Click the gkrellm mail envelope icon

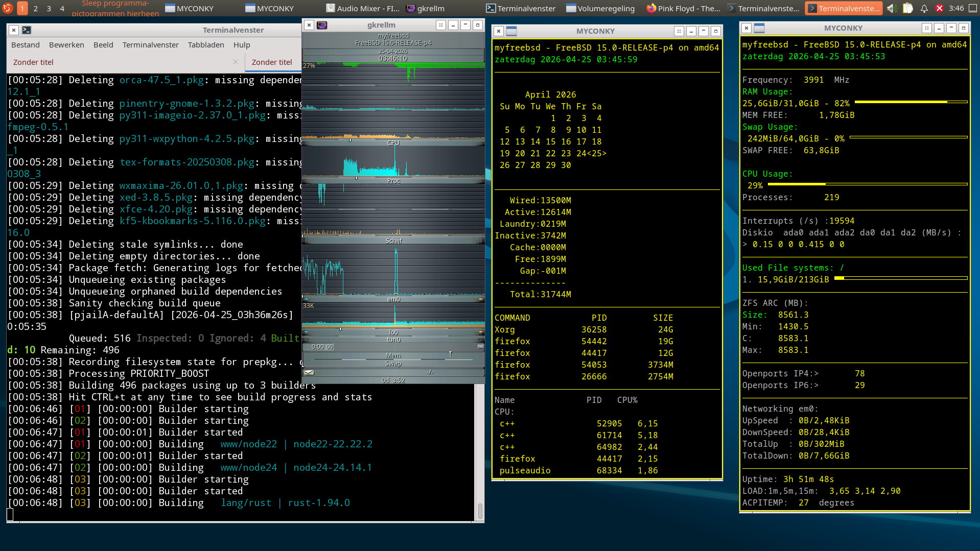tap(309, 372)
